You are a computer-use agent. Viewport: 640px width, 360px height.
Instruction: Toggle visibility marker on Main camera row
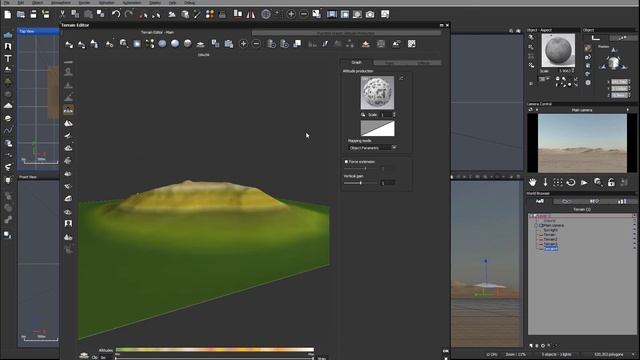click(634, 225)
